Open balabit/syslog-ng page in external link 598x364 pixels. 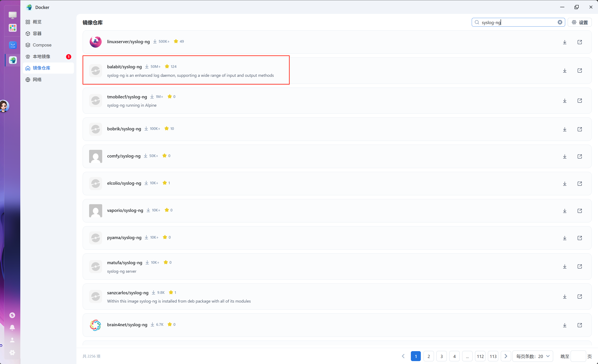tap(580, 71)
